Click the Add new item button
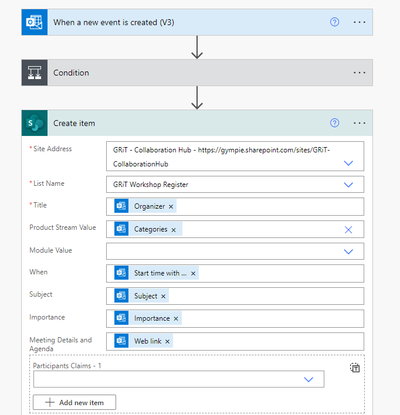Viewport: 400px width, 415px height. [75, 402]
